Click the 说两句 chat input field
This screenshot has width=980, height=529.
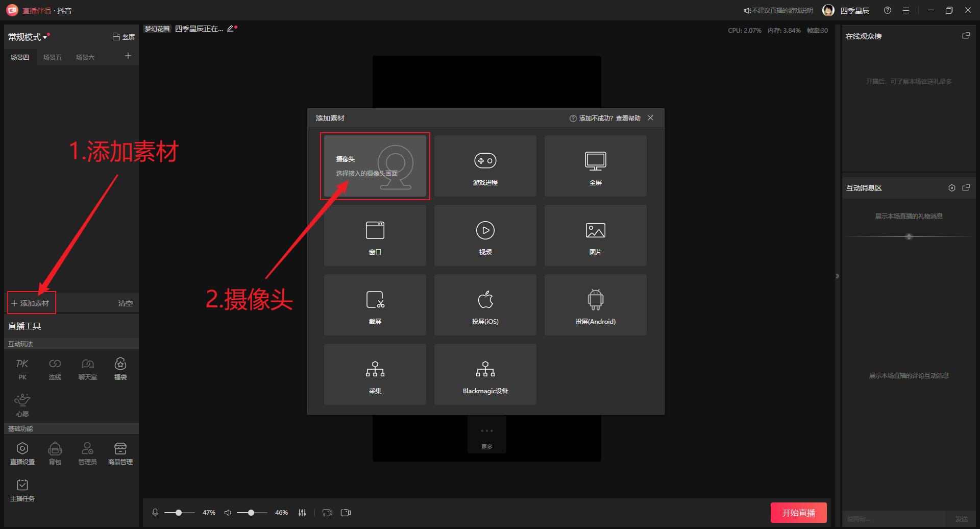tap(894, 519)
